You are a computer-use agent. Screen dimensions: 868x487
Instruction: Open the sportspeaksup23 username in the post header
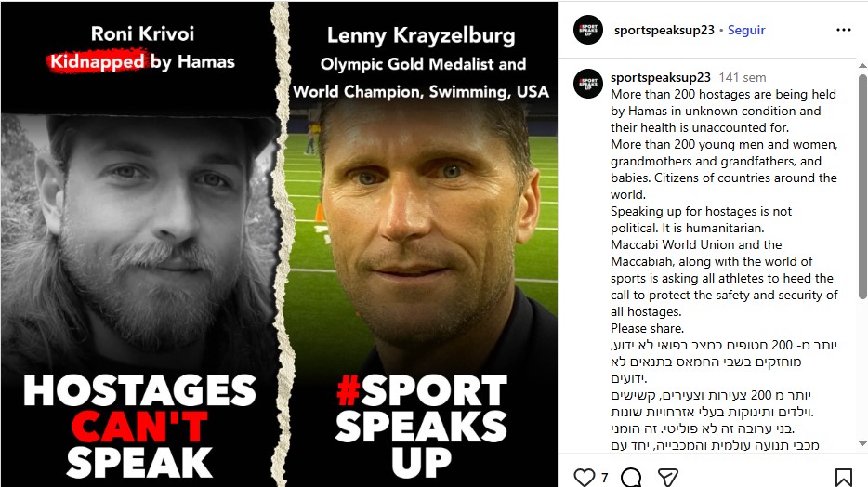pos(664,30)
